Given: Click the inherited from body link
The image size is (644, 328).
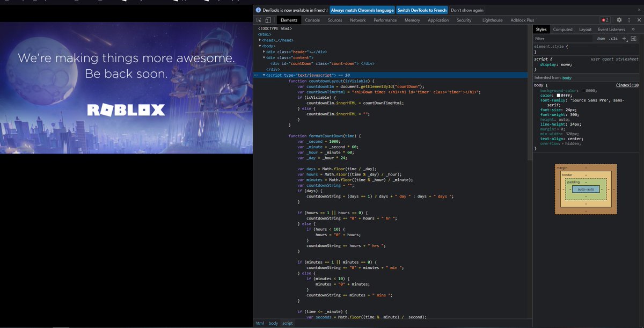Looking at the screenshot, I should pos(567,78).
